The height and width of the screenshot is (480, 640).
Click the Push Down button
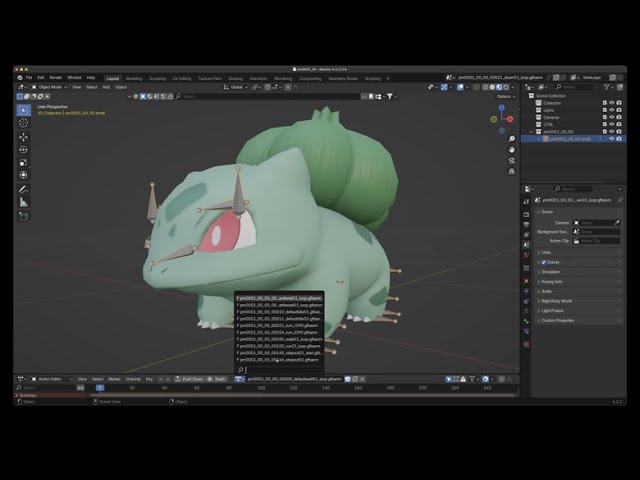[189, 379]
